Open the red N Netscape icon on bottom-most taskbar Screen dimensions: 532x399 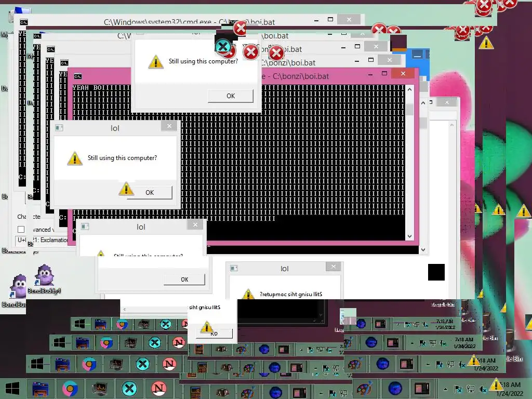point(158,389)
